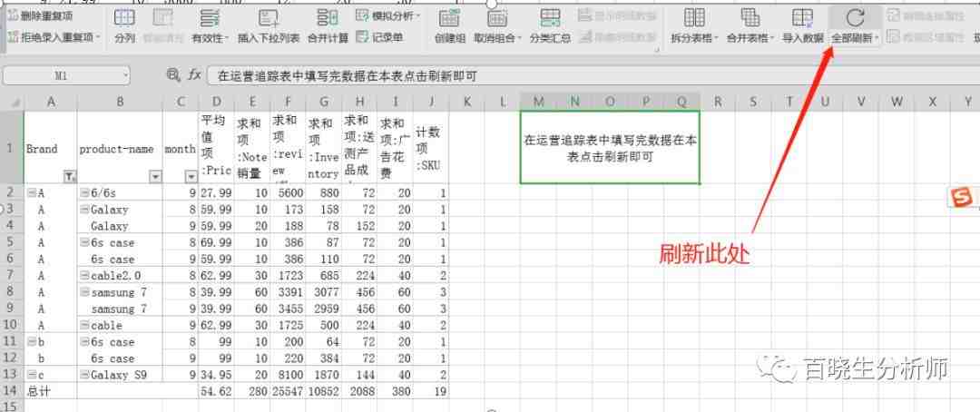Select column header K

click(x=466, y=102)
